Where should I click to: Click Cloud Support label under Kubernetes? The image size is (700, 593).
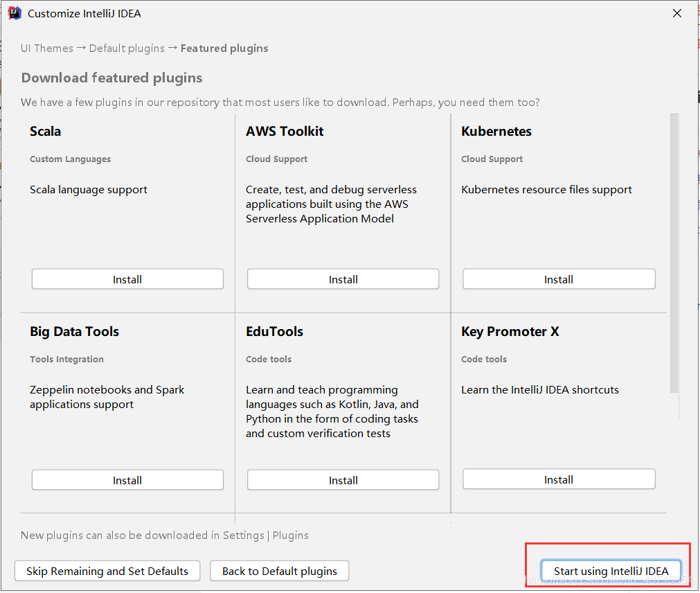coord(492,159)
